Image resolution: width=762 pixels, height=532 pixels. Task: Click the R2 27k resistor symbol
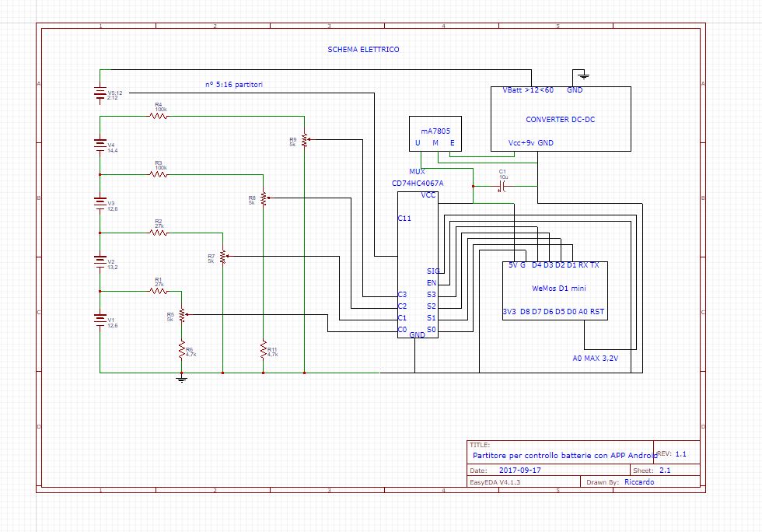click(159, 233)
